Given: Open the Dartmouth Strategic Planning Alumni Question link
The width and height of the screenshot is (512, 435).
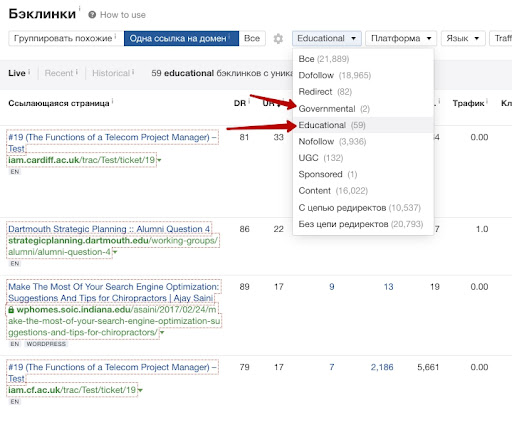Looking at the screenshot, I should pyautogui.click(x=109, y=229).
